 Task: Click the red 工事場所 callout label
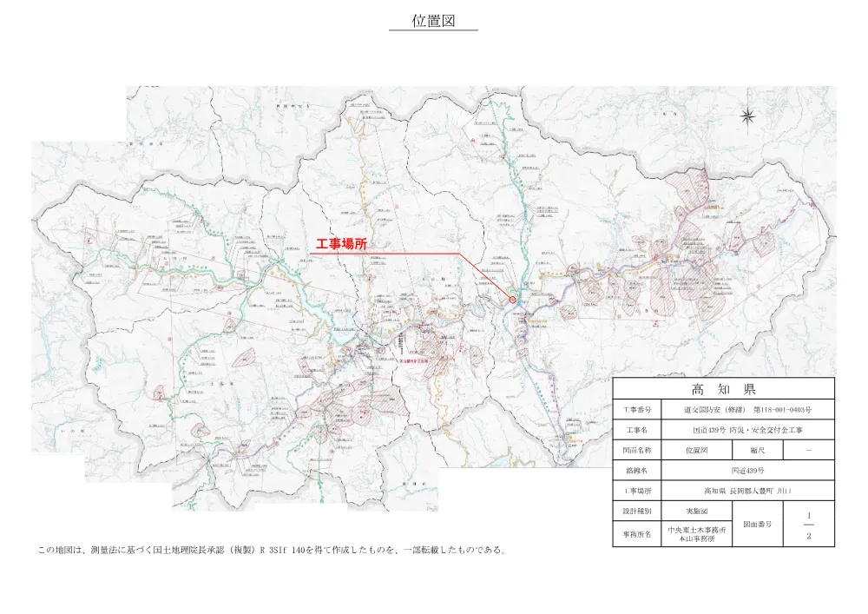pos(341,244)
